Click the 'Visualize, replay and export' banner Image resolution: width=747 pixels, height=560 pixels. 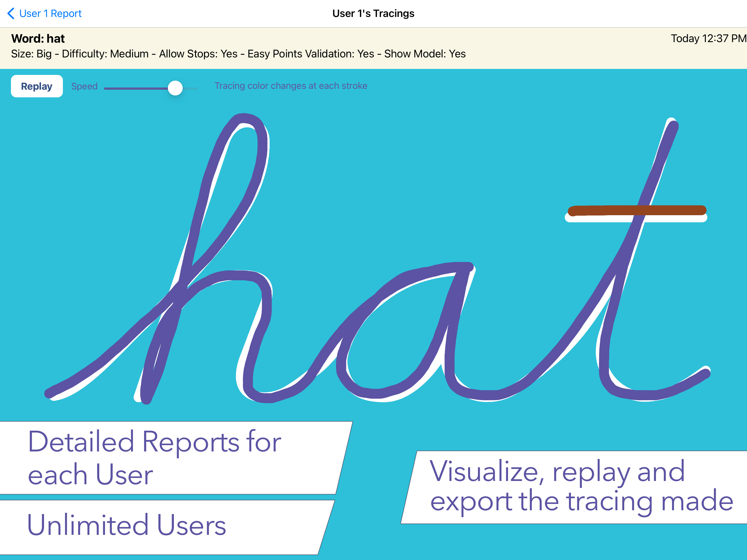tap(581, 486)
